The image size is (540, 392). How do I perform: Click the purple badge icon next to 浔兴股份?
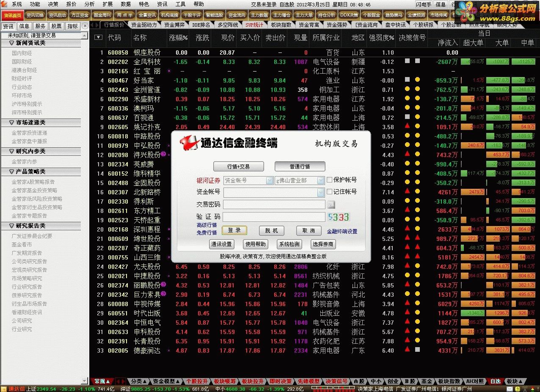pos(163,155)
